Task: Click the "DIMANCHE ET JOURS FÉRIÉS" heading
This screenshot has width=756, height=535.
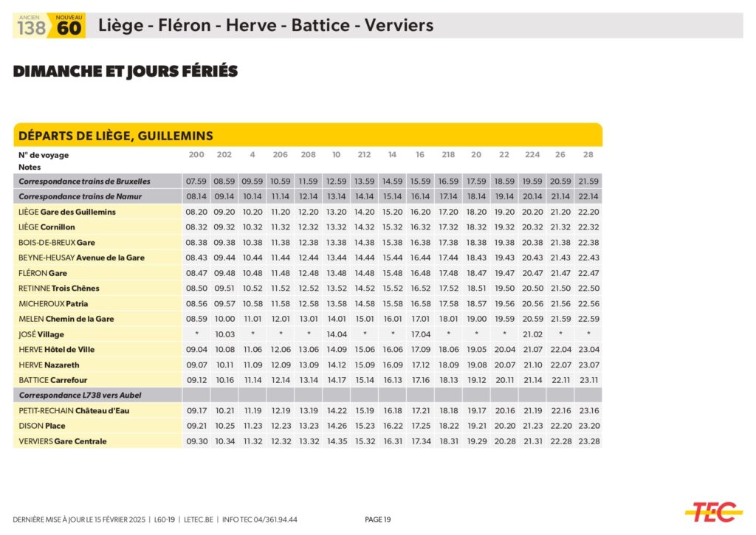Action: click(126, 72)
